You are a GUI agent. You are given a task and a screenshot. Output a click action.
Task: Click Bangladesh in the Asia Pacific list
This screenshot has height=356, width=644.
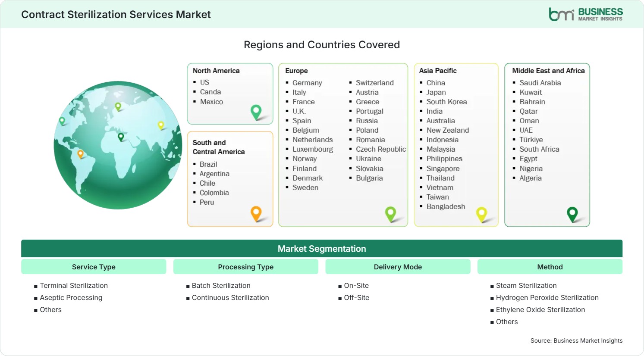coord(446,206)
